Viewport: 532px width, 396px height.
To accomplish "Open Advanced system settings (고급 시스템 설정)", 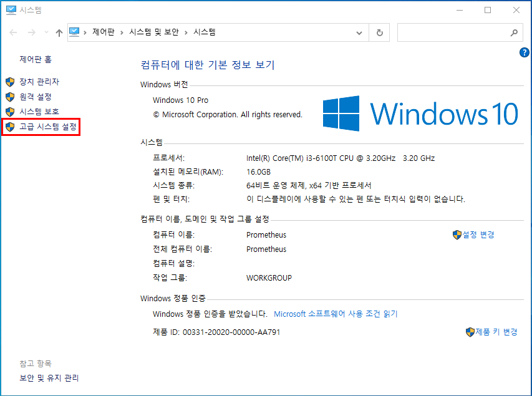I will [x=48, y=127].
